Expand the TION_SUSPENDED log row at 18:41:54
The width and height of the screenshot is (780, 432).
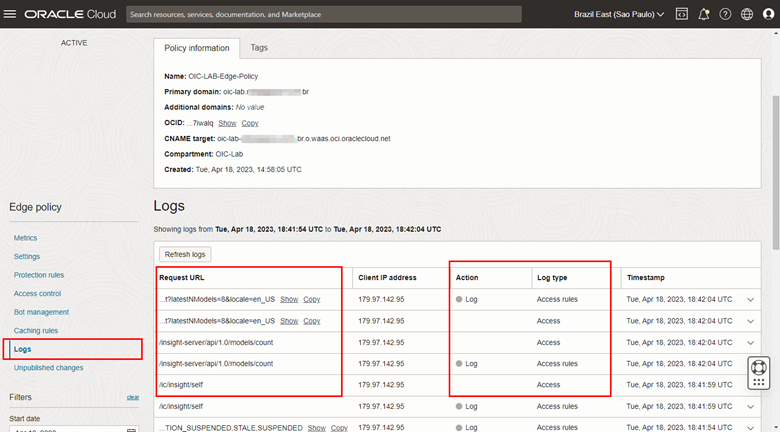tap(751, 428)
